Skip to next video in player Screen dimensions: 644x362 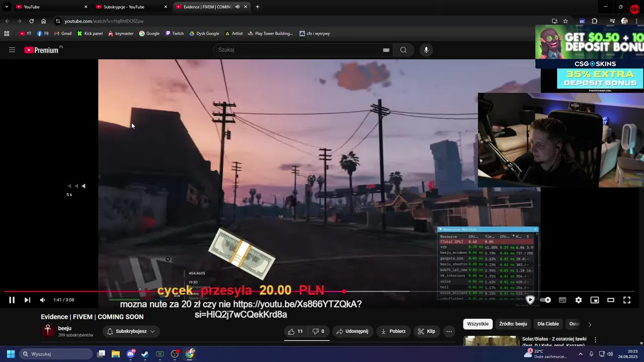point(27,300)
